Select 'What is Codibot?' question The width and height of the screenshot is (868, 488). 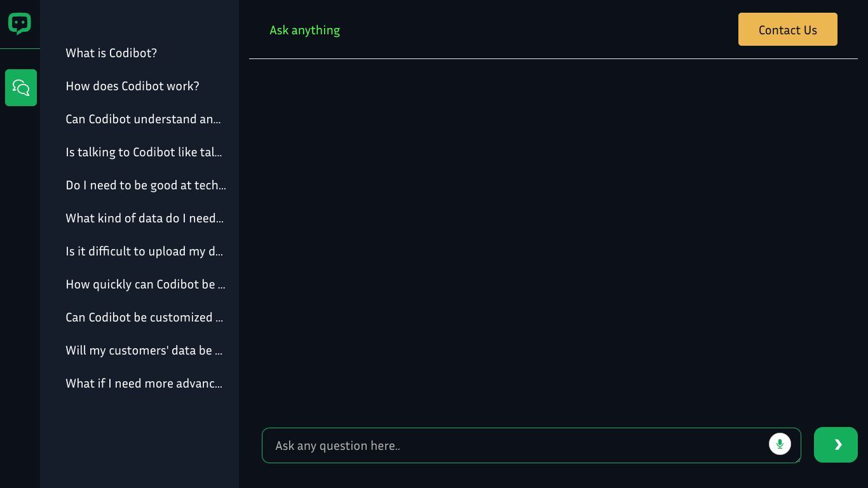click(x=111, y=53)
